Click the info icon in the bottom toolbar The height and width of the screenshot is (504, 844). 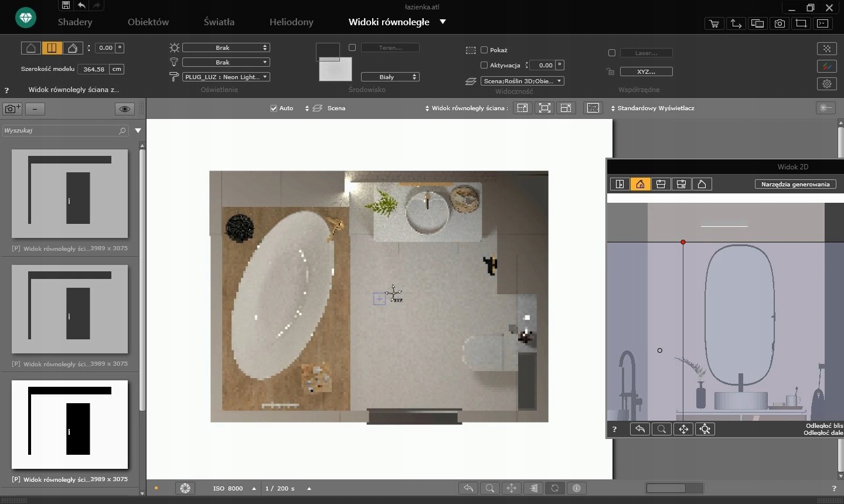(x=577, y=488)
